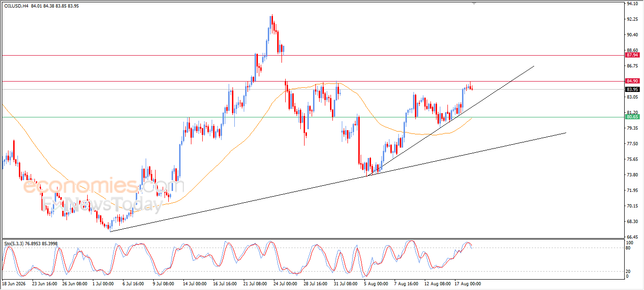Click the red 87.94 price tag
644x290 pixels.
point(632,55)
